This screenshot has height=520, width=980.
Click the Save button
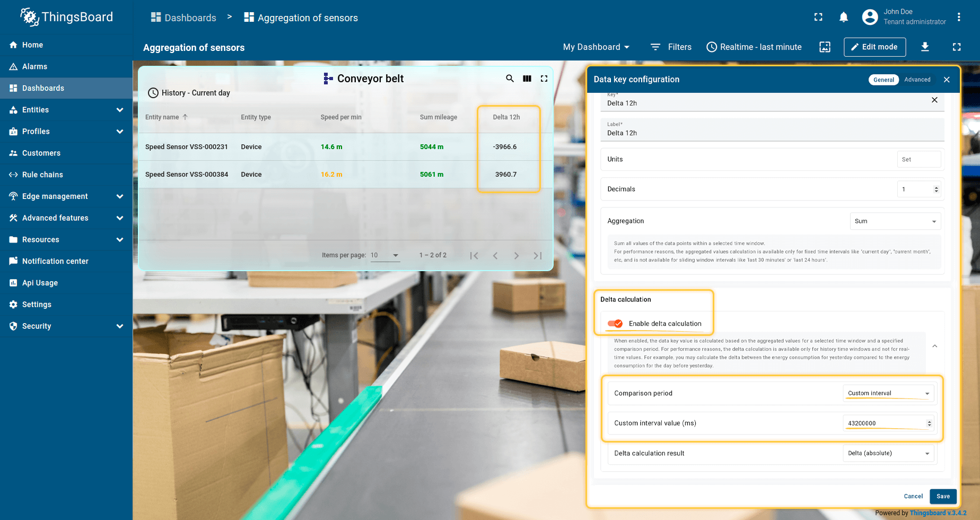tap(943, 496)
